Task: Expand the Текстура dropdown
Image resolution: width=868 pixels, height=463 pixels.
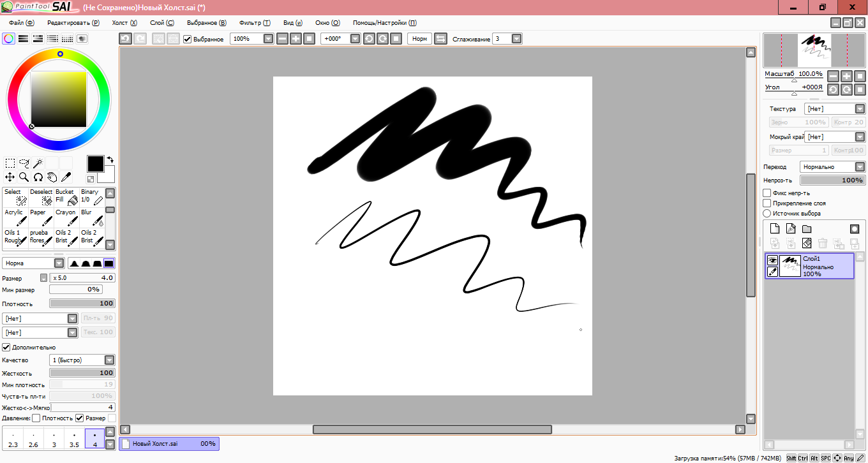Action: 860,109
